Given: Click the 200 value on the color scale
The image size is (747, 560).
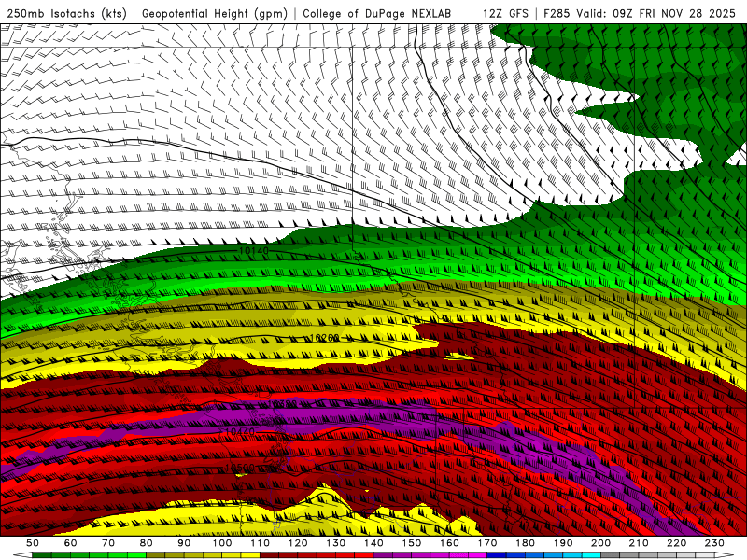Looking at the screenshot, I should tap(600, 543).
